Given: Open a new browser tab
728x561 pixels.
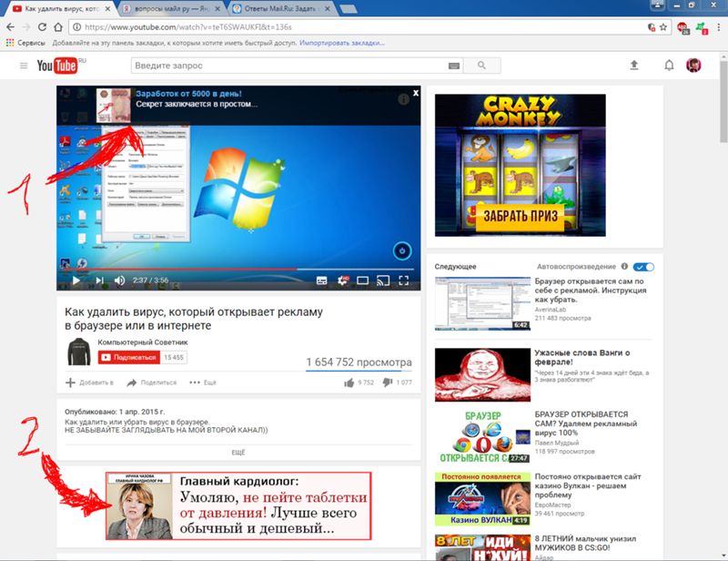Looking at the screenshot, I should pyautogui.click(x=349, y=9).
